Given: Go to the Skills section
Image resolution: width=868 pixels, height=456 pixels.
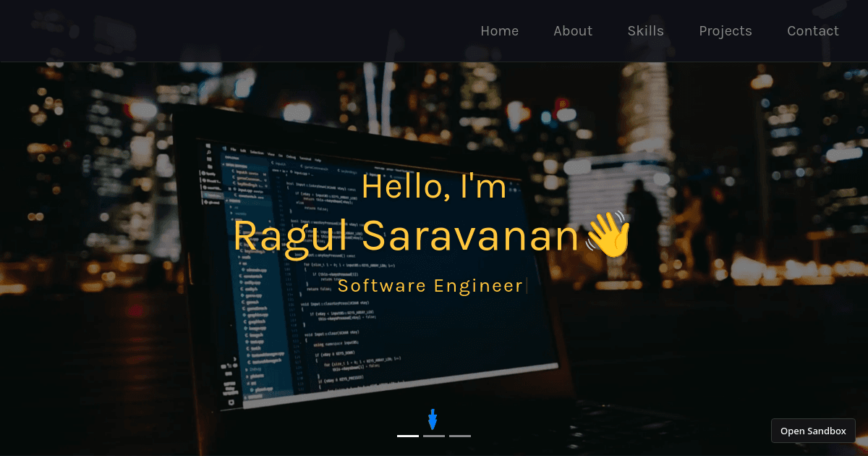Looking at the screenshot, I should pos(645,30).
